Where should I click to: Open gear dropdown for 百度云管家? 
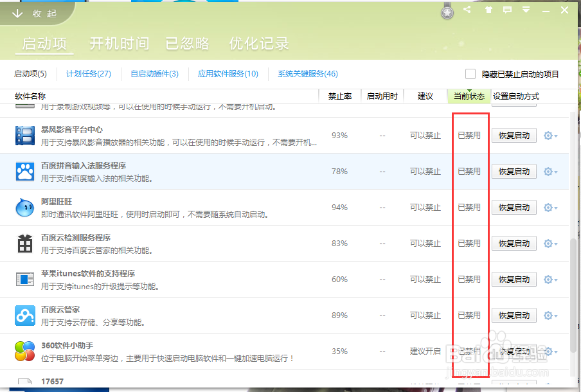pos(551,316)
